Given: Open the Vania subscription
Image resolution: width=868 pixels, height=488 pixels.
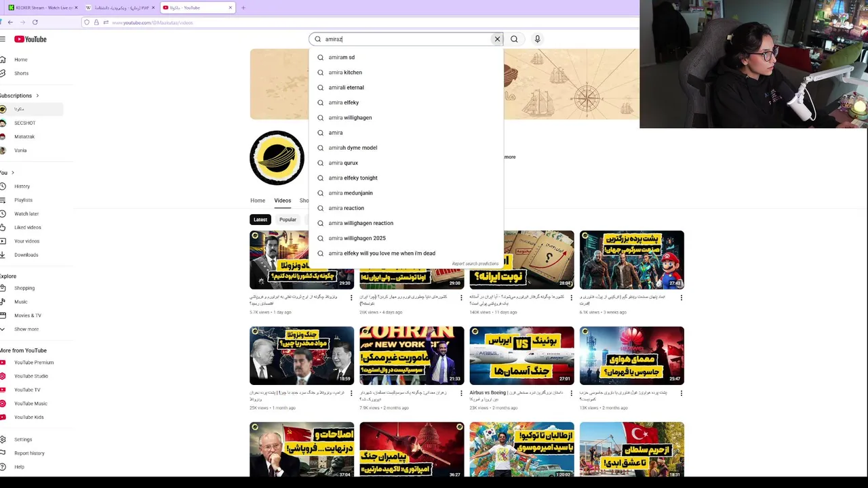Looking at the screenshot, I should (20, 150).
